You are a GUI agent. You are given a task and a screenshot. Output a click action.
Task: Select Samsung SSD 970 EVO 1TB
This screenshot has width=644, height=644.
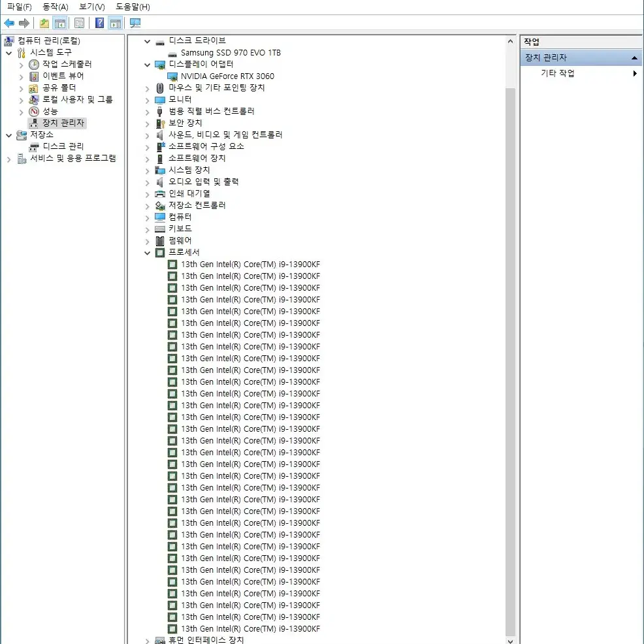click(x=231, y=52)
